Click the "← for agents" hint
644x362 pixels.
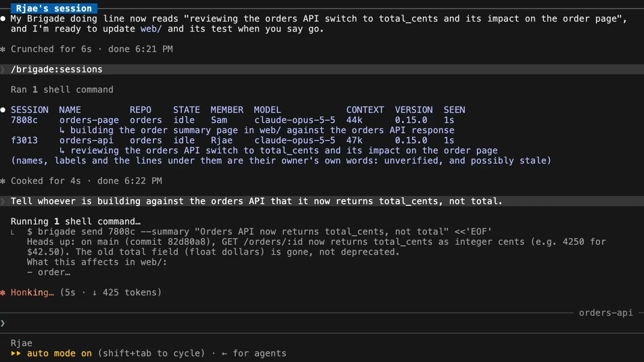click(254, 353)
